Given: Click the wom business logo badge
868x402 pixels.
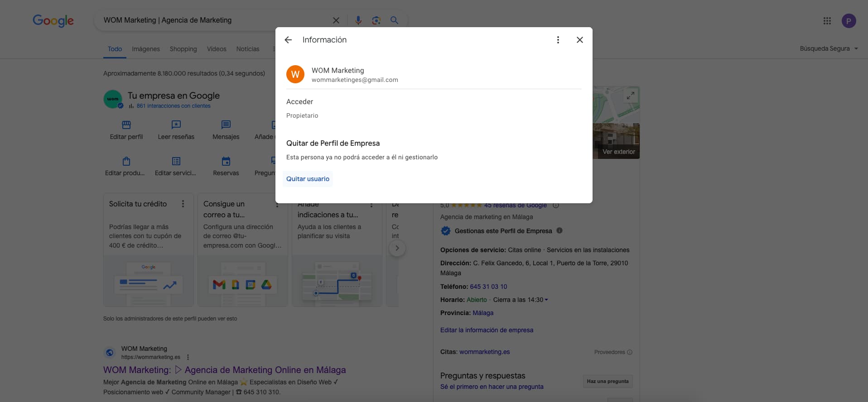Looking at the screenshot, I should pyautogui.click(x=113, y=99).
